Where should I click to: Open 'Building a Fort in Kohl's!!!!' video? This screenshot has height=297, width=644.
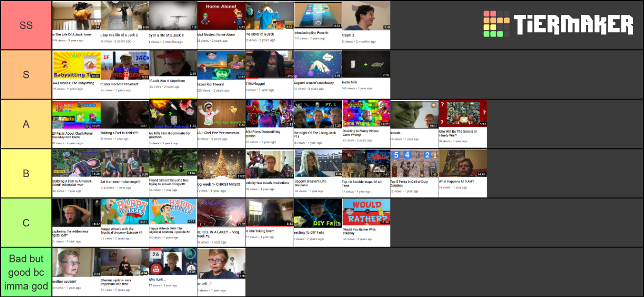click(x=125, y=124)
